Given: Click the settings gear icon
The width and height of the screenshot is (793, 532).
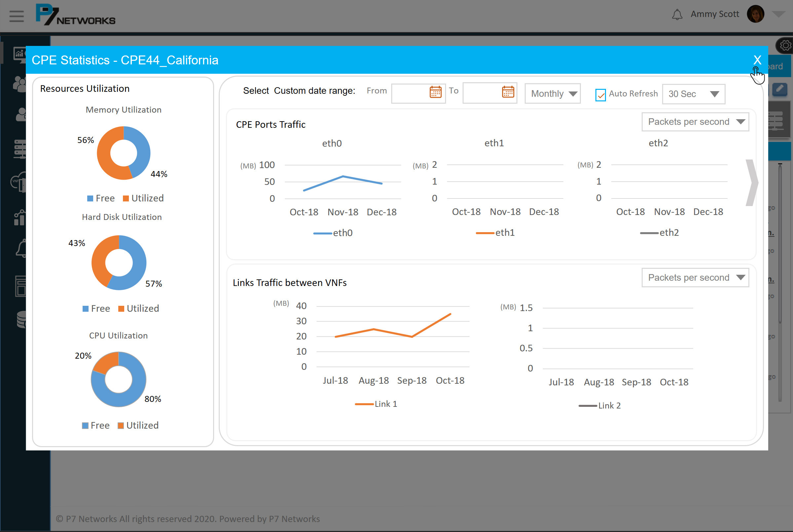Looking at the screenshot, I should pos(785,46).
